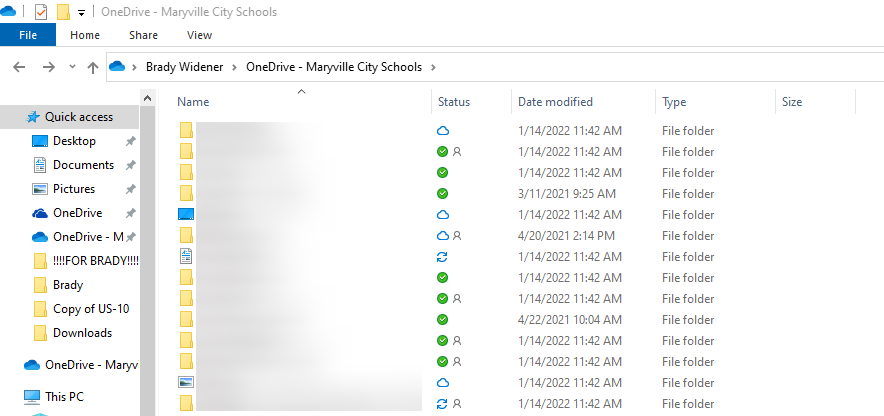
Task: Open the File ribbon tab
Action: point(28,35)
